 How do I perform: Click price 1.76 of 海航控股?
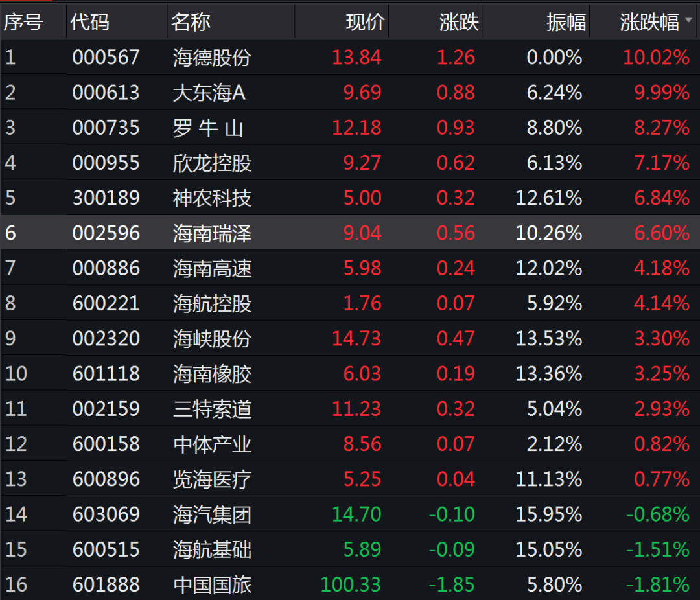pyautogui.click(x=362, y=304)
